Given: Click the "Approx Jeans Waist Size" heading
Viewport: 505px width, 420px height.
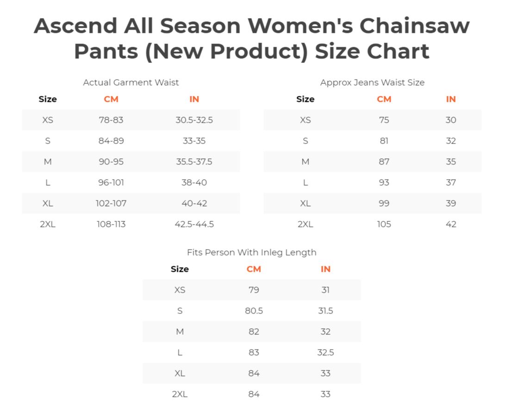Looking at the screenshot, I should click(x=372, y=82).
